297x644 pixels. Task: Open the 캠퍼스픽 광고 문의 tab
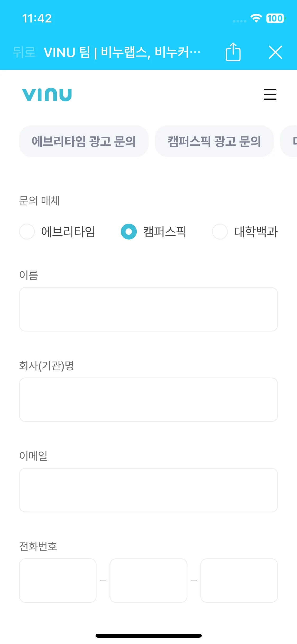point(214,141)
